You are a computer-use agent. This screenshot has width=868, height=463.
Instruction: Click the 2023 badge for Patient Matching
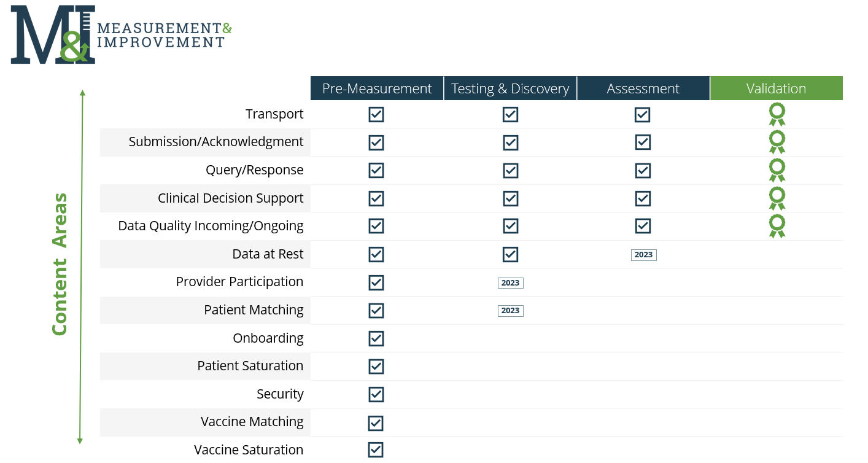(x=510, y=311)
